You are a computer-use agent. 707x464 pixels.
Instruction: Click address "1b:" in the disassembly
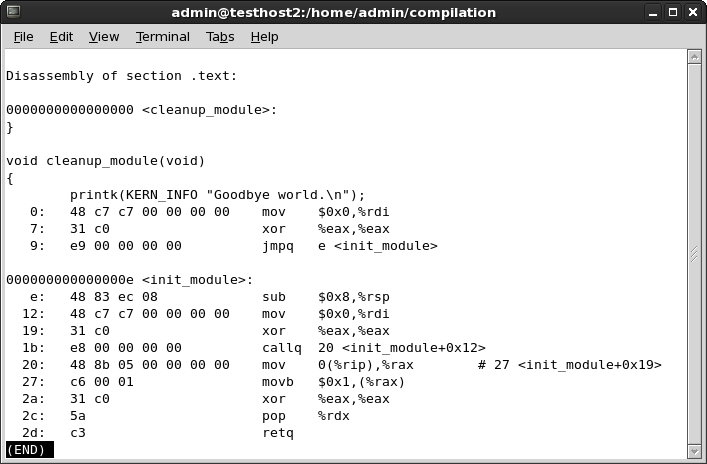(x=33, y=348)
